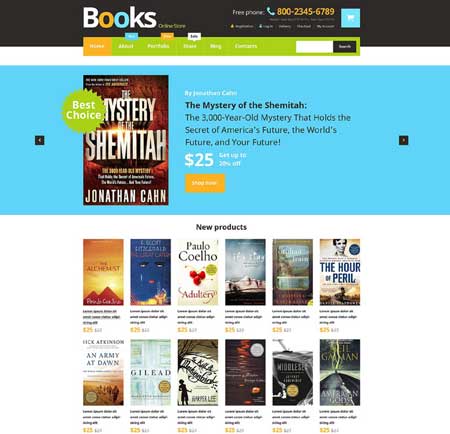Open the Portfolio menu item
The width and height of the screenshot is (450, 434).
coord(158,46)
